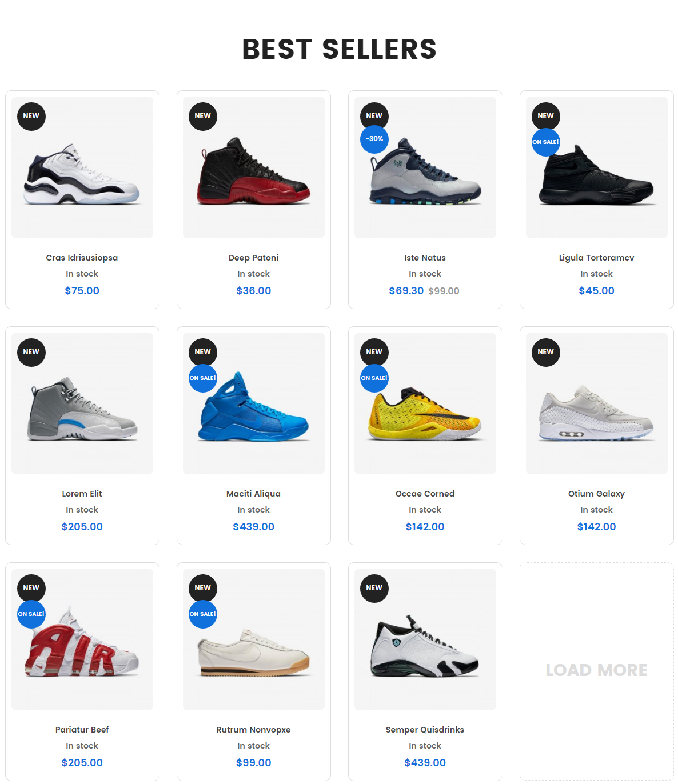Click the cream Rutrum Nonvopxe shoe image
This screenshot has height=784, width=678.
(254, 653)
